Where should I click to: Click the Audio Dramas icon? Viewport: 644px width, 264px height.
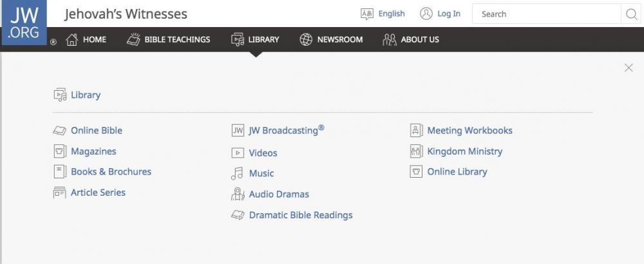pyautogui.click(x=238, y=194)
